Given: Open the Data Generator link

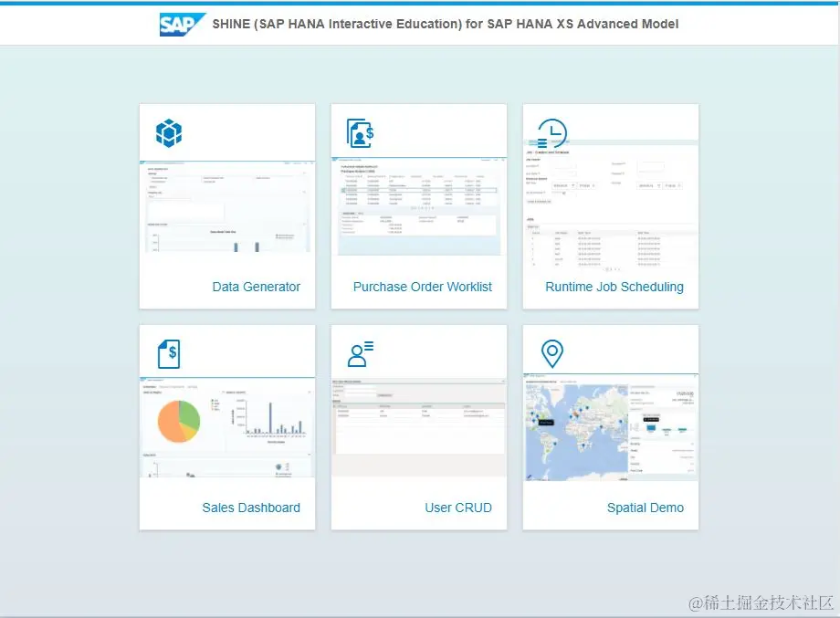Looking at the screenshot, I should (256, 287).
